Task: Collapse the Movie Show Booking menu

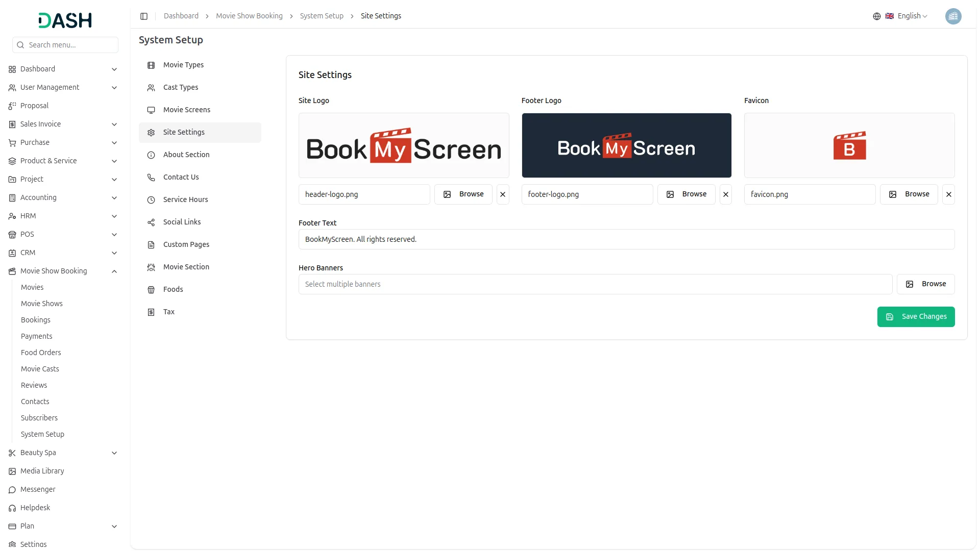Action: (x=114, y=271)
